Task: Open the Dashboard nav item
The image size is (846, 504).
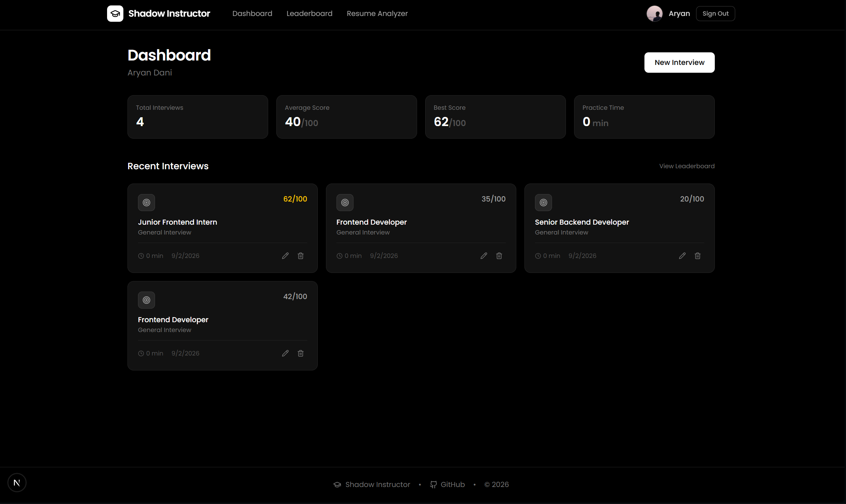Action: (252, 14)
